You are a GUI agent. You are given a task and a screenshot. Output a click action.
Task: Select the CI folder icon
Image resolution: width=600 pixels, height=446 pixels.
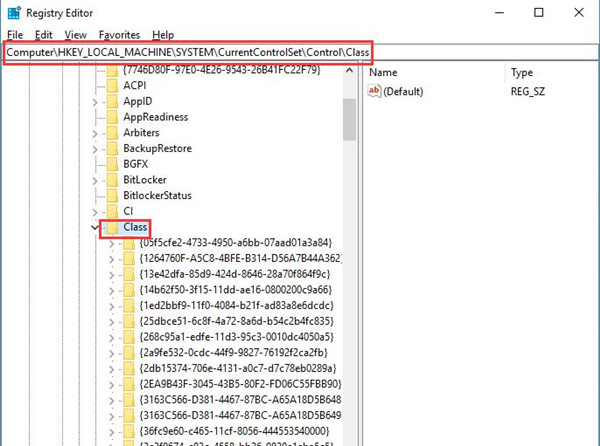(112, 211)
